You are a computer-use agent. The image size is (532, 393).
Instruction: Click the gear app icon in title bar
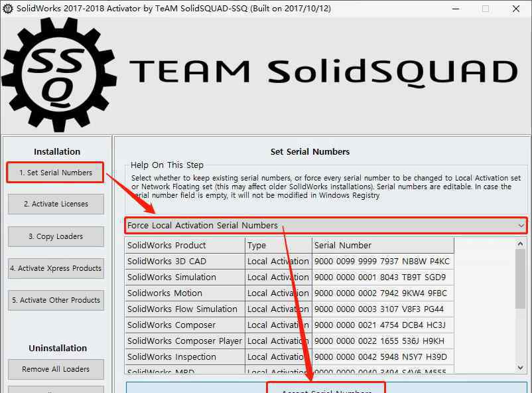point(7,9)
